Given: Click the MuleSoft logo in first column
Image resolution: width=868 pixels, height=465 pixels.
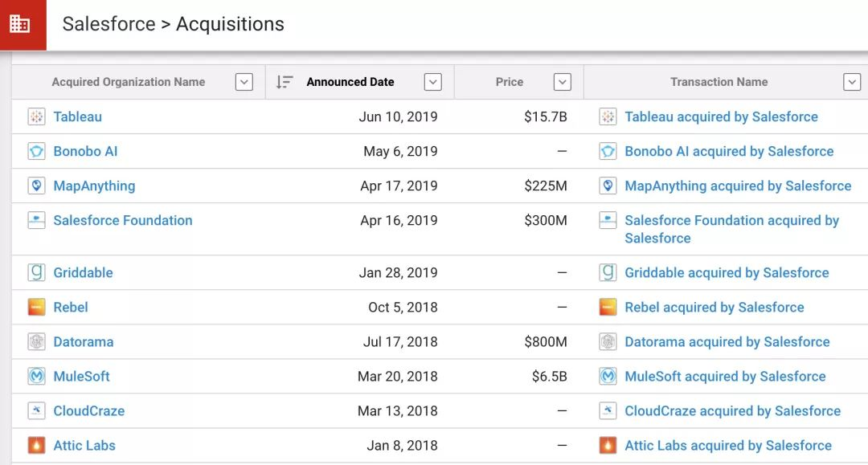Looking at the screenshot, I should [36, 376].
